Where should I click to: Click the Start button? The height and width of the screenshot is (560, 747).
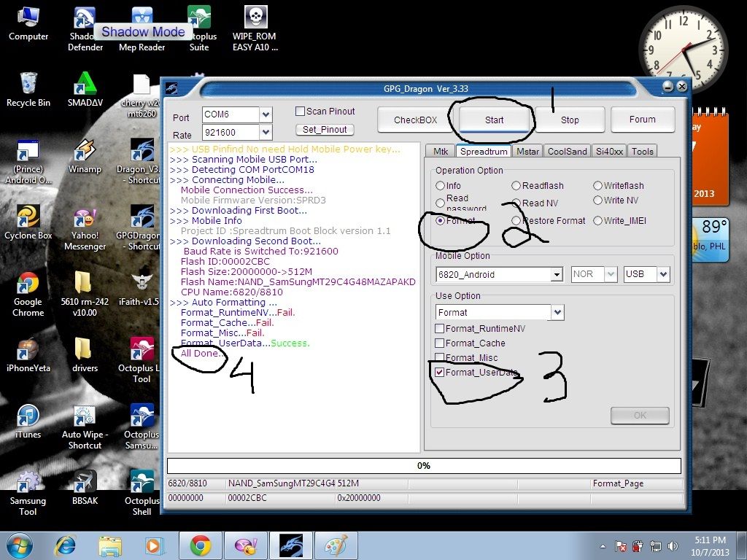click(494, 120)
